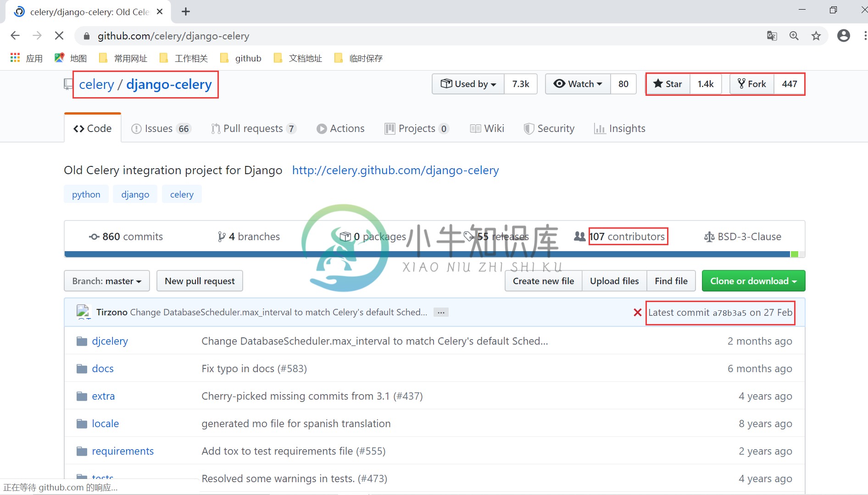Expand the Used by dropdown
The height and width of the screenshot is (495, 868).
tap(468, 84)
